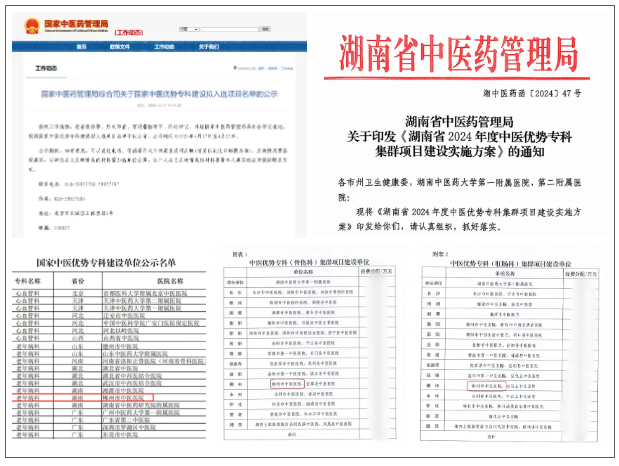Click the cell 深圳市罗湖区中医院

[x=129, y=428]
